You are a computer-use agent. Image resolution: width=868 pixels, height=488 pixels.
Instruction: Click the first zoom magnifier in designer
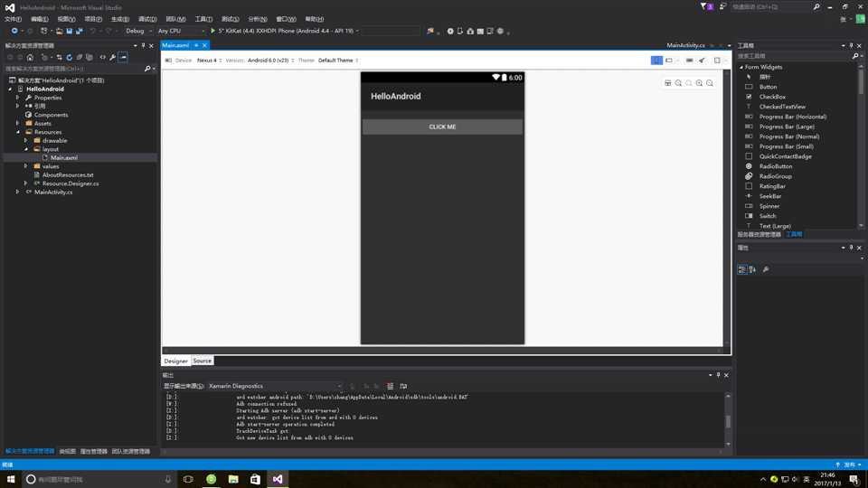[678, 83]
